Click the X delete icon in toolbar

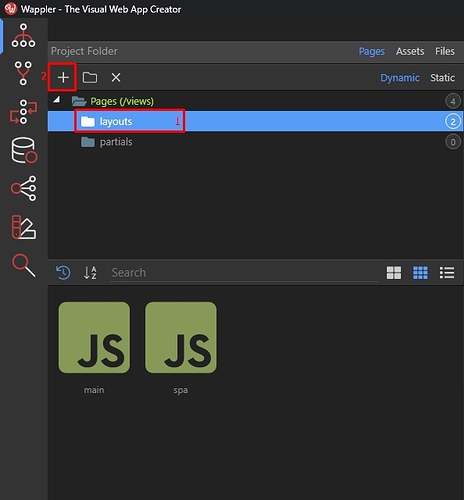116,78
